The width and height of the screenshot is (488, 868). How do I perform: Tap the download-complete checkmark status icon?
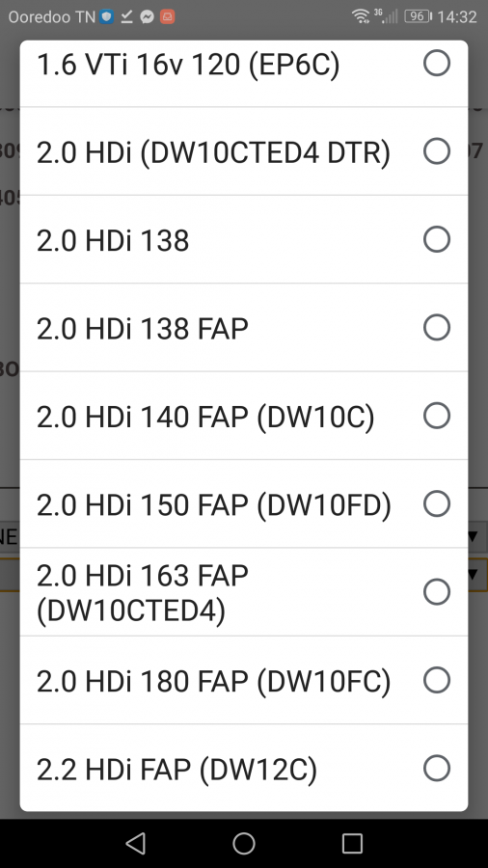(x=126, y=16)
